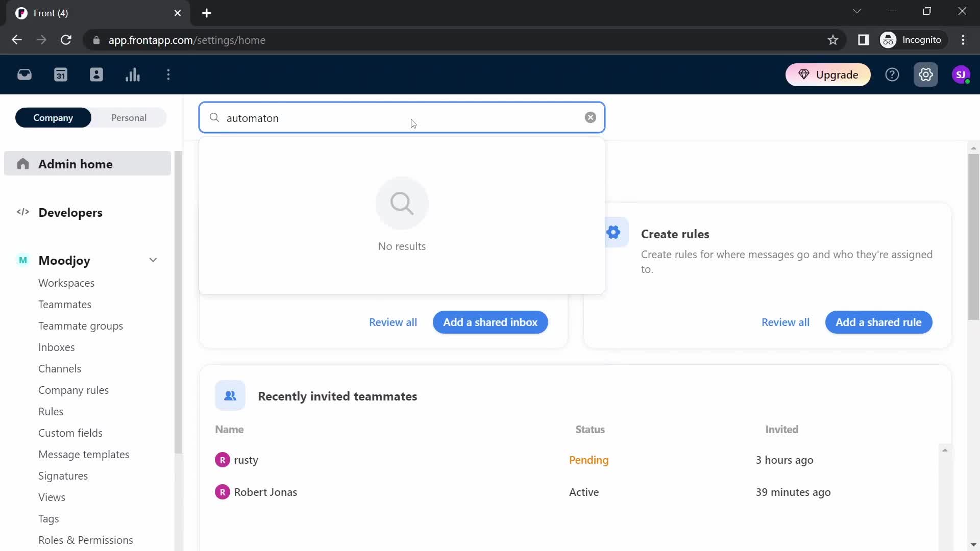This screenshot has height=551, width=980.
Task: Click the Developers code brackets icon
Action: tap(23, 212)
